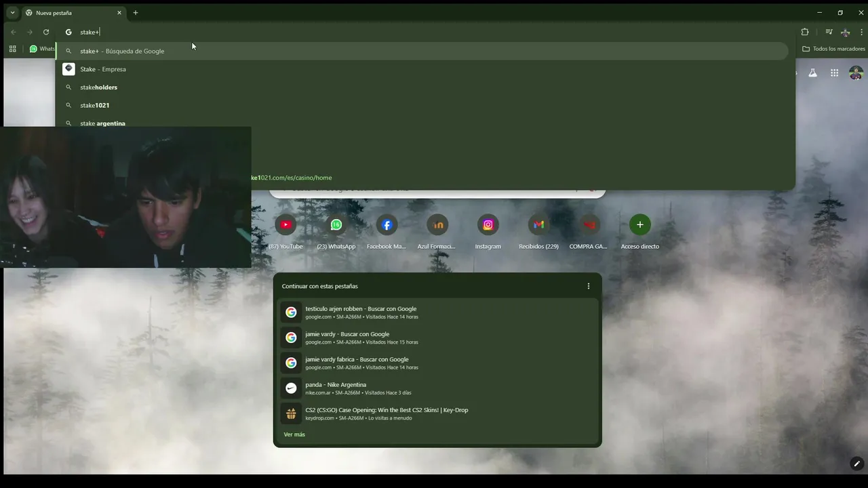
Task: Select suggestion stake+ Búsqueda de Google
Action: [422, 51]
